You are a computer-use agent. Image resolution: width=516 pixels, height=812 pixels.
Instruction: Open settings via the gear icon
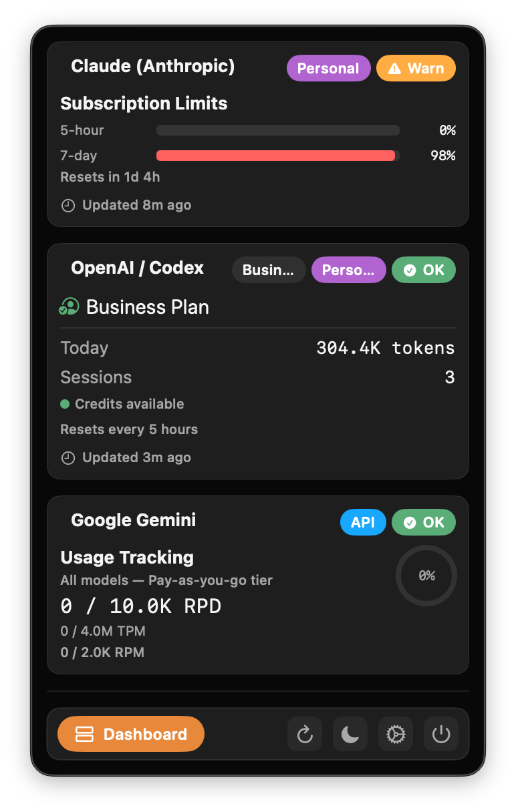coord(395,734)
